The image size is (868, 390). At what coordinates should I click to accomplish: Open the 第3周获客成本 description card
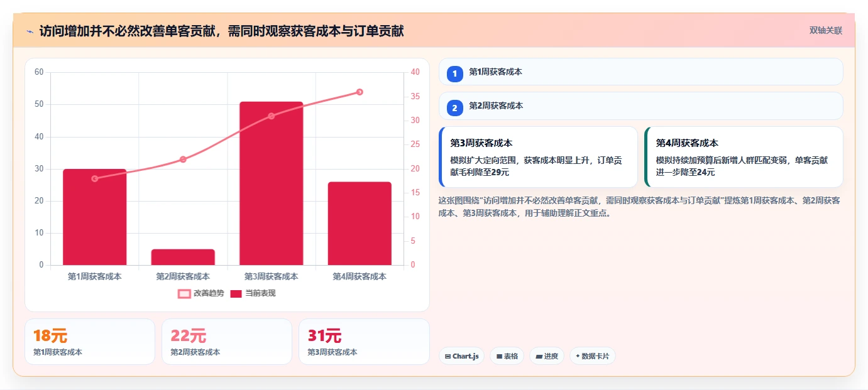click(x=538, y=157)
